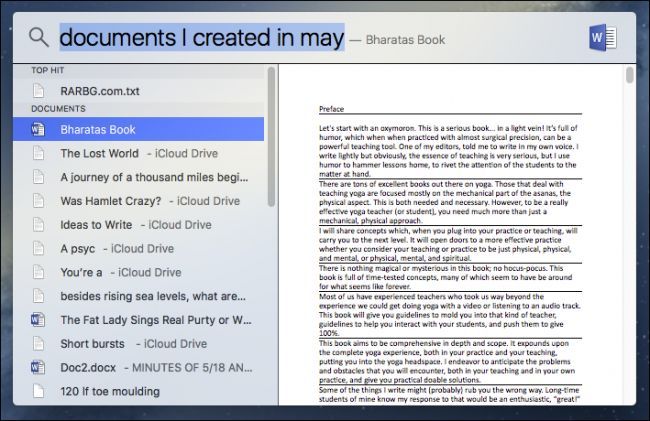Click the Word icon next to Bharatas Book
This screenshot has width=650, height=421.
coord(38,129)
